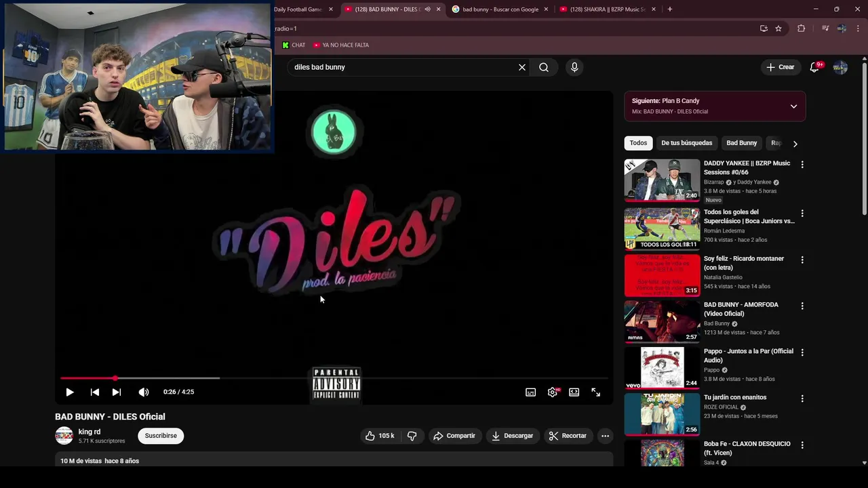The width and height of the screenshot is (868, 488).
Task: Open the YA NO HACE FALTA bookmark
Action: coord(341,45)
